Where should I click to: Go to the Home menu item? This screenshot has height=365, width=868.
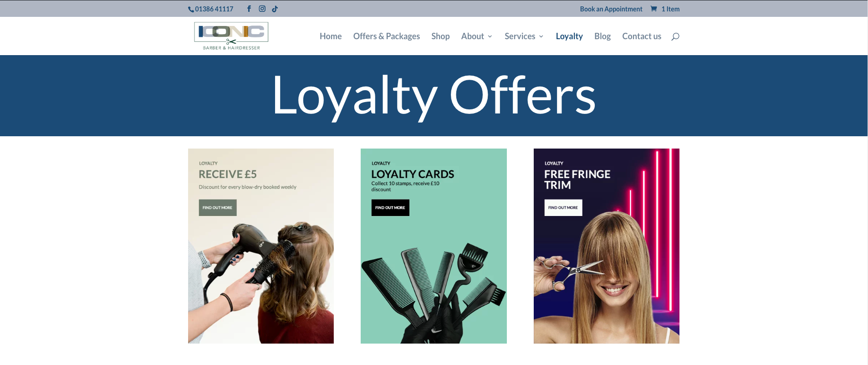click(x=331, y=36)
